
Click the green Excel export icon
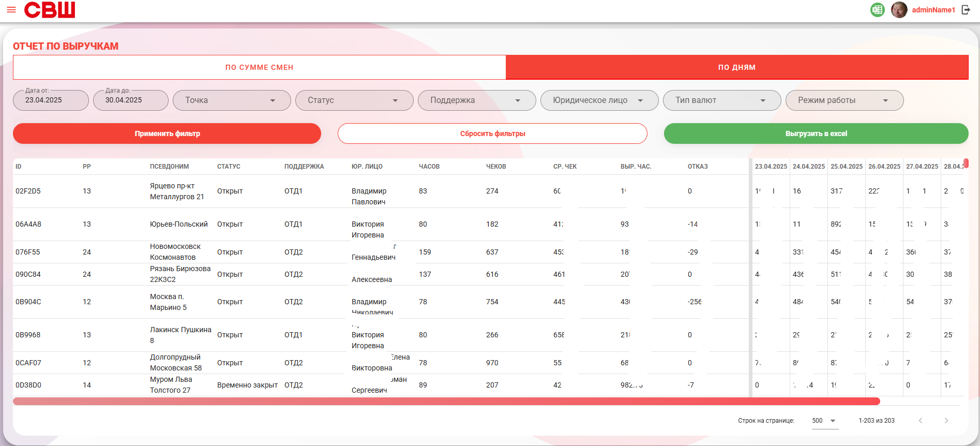pyautogui.click(x=878, y=10)
